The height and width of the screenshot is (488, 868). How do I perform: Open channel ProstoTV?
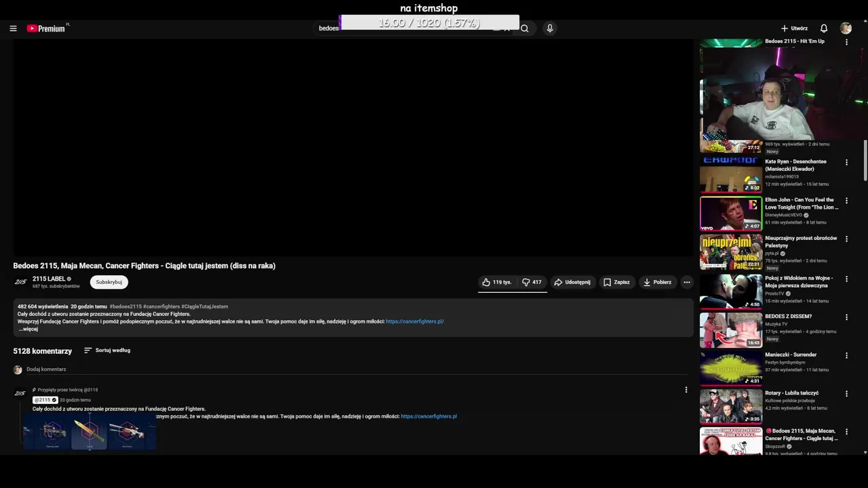tap(774, 293)
